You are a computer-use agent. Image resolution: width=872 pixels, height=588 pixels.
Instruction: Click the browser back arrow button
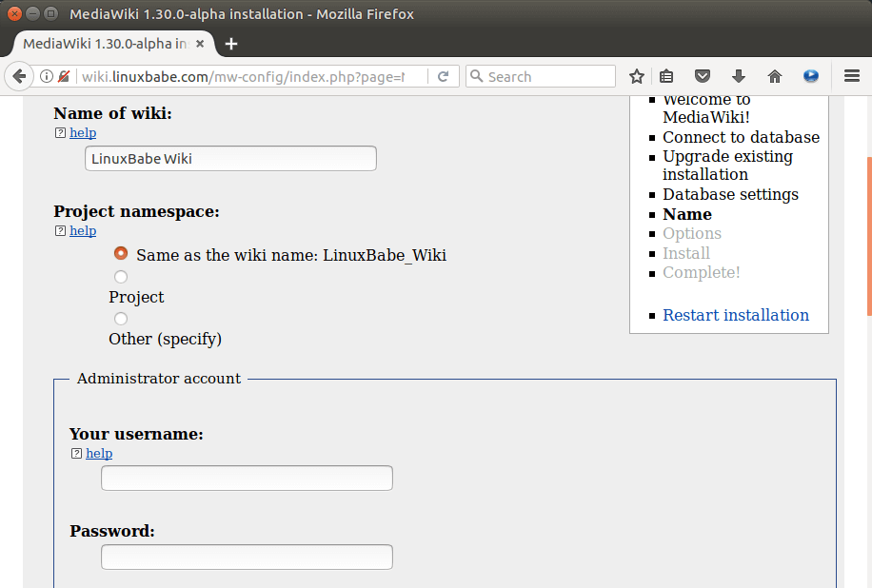(x=18, y=76)
